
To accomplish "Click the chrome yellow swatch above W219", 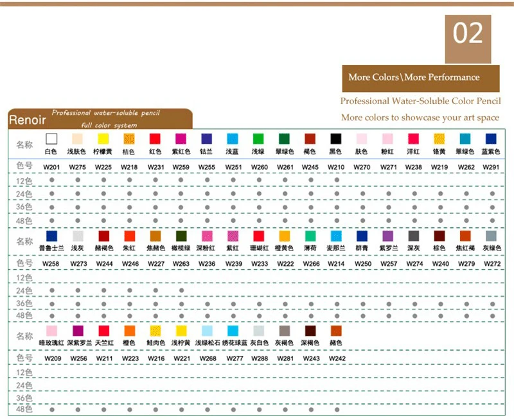I will pos(439,139).
